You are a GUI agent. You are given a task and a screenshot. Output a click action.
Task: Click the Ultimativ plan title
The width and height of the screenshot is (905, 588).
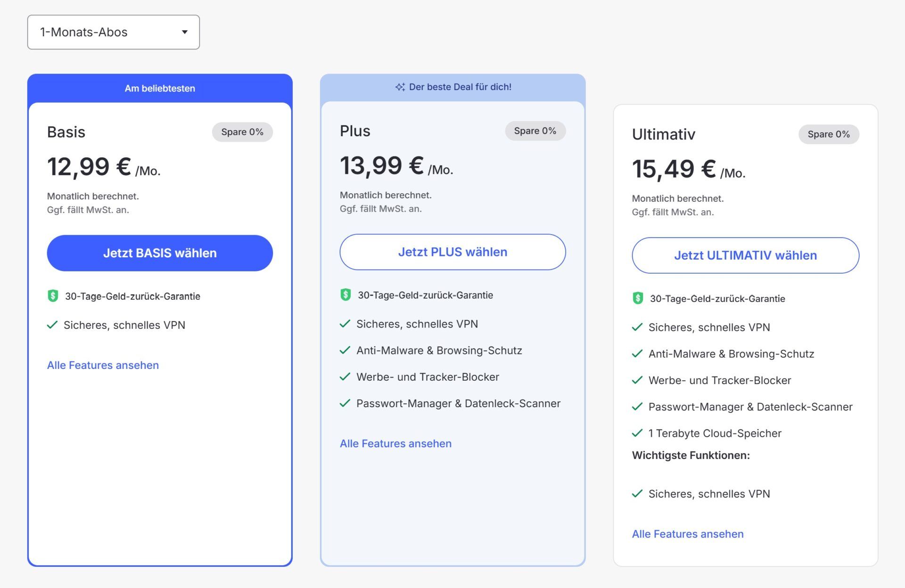[x=664, y=134]
